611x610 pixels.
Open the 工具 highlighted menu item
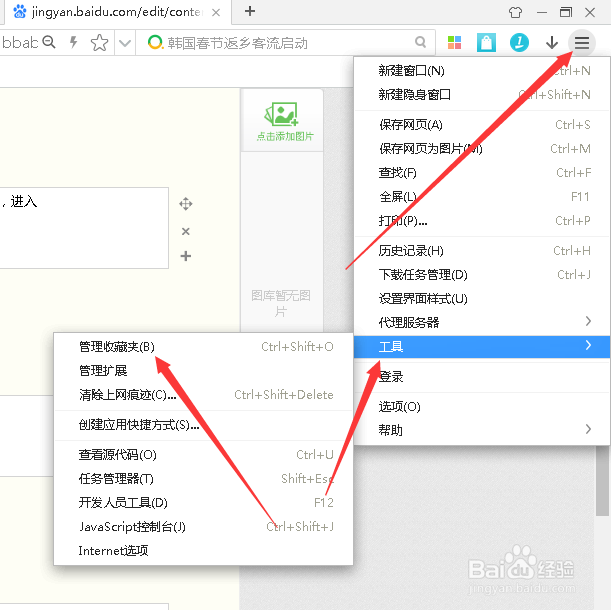482,347
